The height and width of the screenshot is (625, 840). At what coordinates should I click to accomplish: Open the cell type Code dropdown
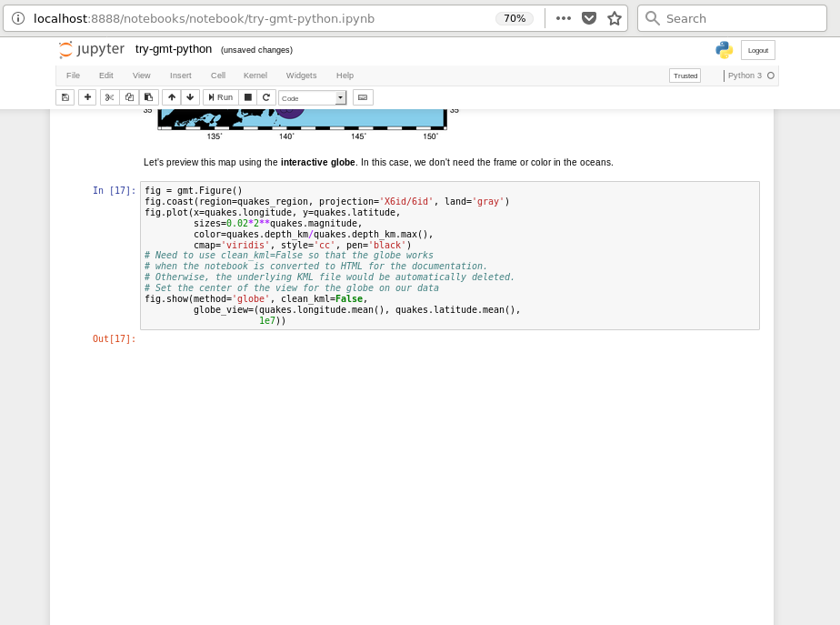tap(313, 98)
